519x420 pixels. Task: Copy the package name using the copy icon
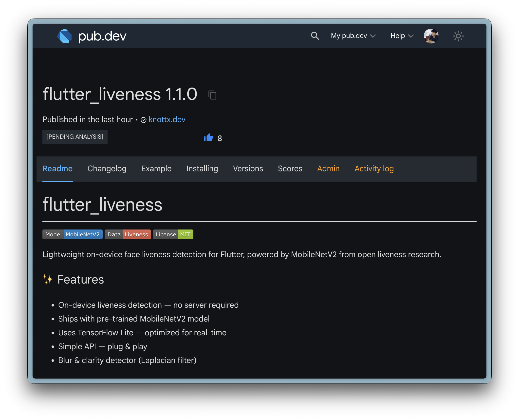[212, 95]
